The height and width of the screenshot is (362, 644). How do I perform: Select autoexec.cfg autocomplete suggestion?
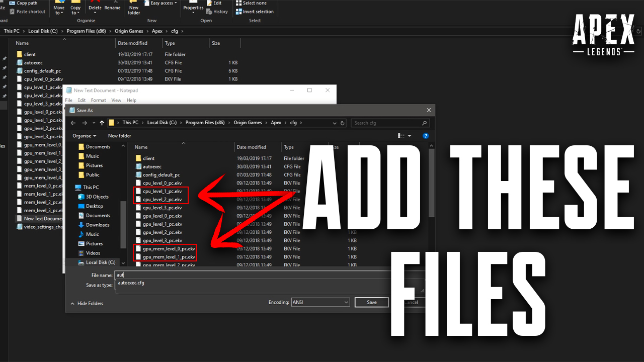point(131,283)
